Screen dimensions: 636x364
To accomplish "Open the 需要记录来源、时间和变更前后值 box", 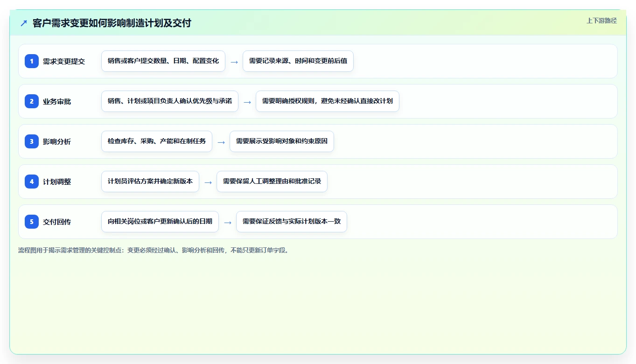I will 298,61.
